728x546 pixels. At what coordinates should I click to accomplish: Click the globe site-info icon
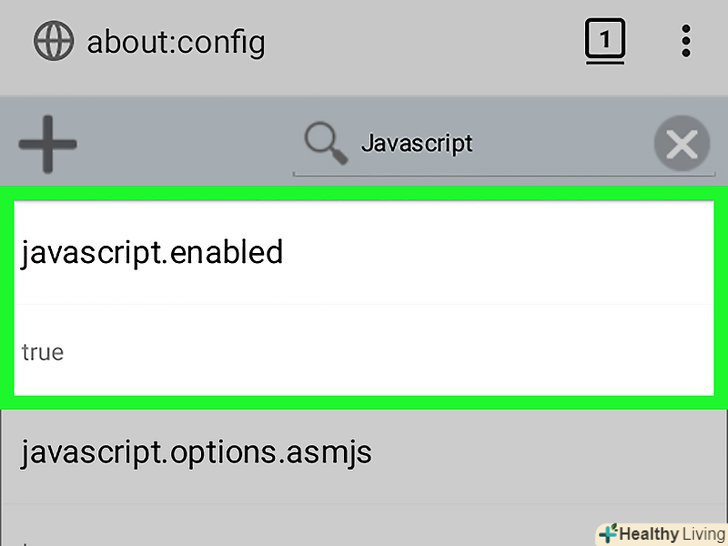(53, 42)
